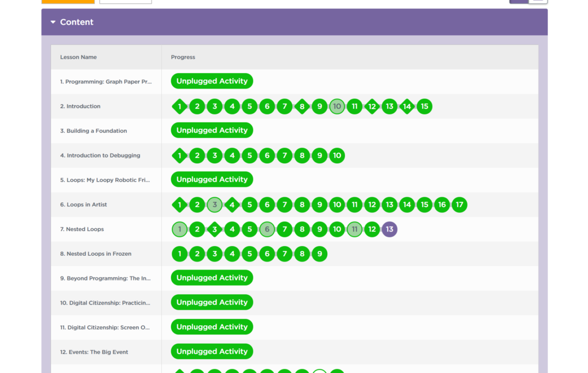Open level 3 in Nested Loops in Frozen

pos(215,254)
